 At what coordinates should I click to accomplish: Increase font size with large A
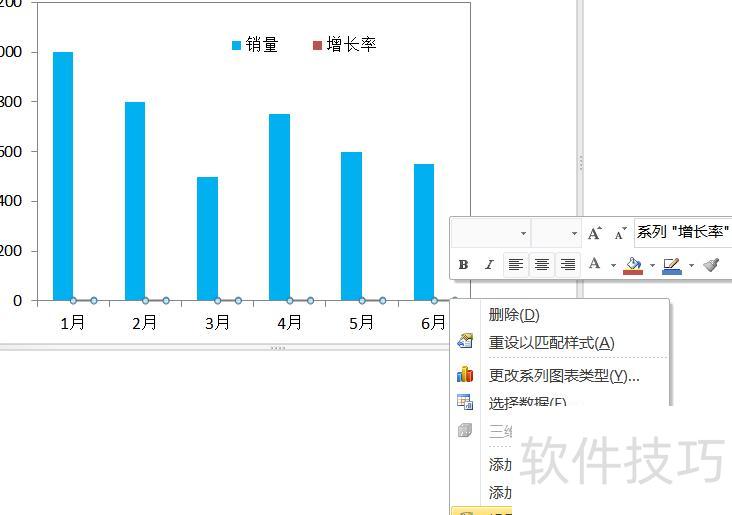[594, 233]
